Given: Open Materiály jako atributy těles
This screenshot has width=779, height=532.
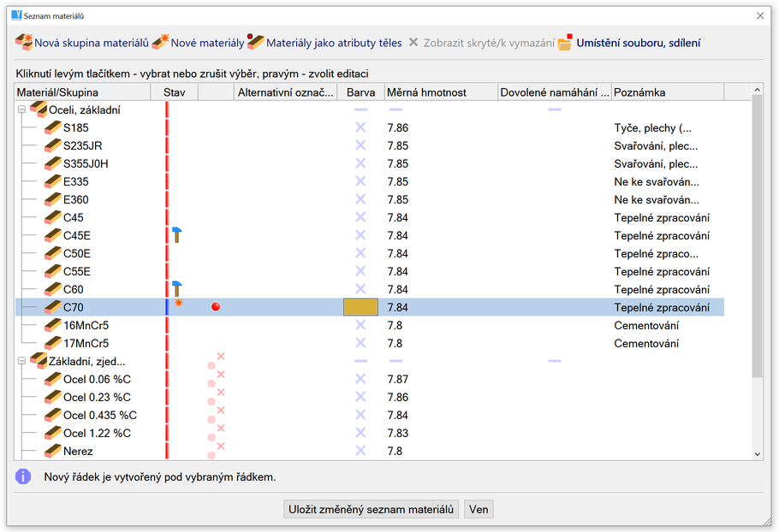Looking at the screenshot, I should [255, 43].
